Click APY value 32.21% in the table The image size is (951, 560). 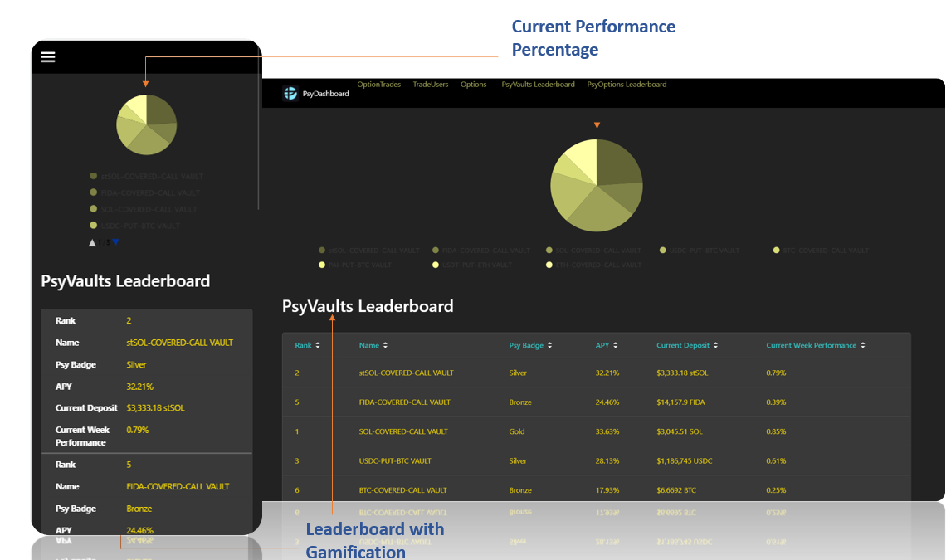click(607, 373)
